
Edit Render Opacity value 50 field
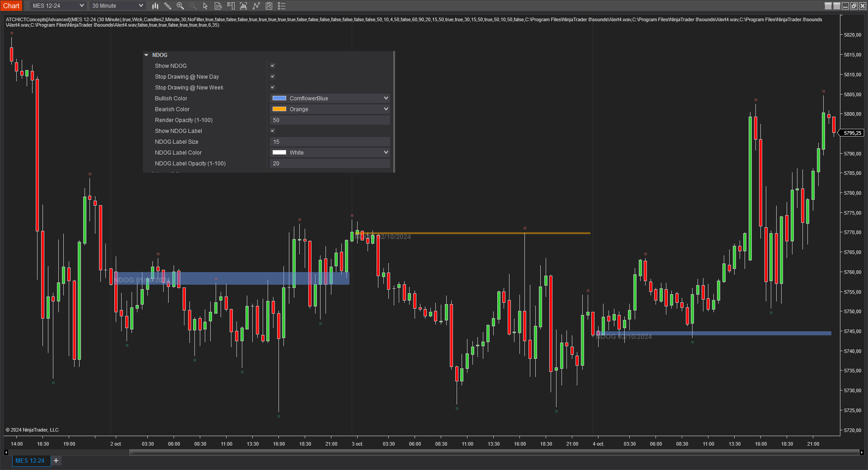coord(330,120)
